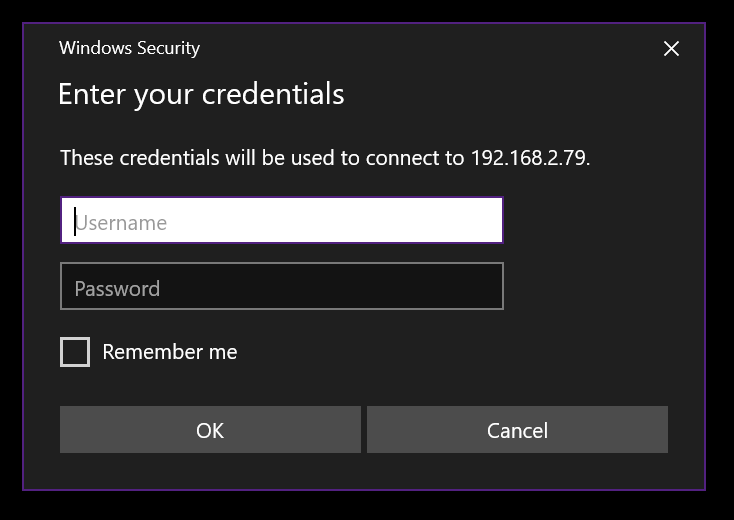Click the OK button label

[x=210, y=431]
